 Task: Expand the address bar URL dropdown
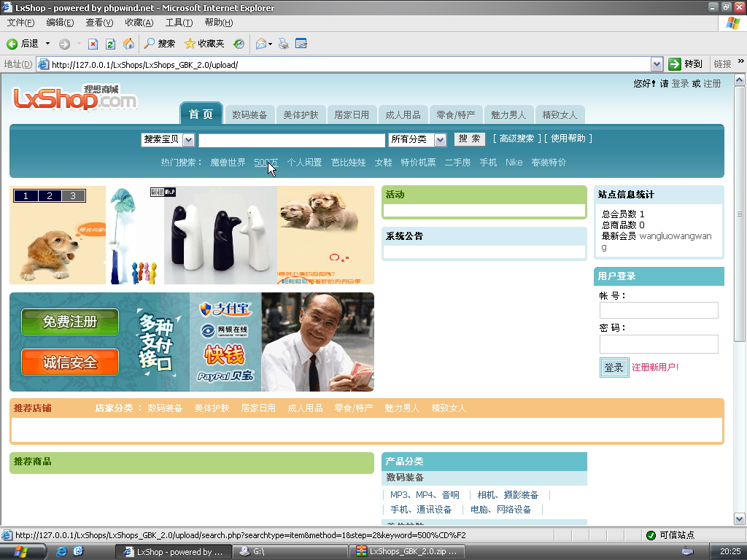coord(657,64)
